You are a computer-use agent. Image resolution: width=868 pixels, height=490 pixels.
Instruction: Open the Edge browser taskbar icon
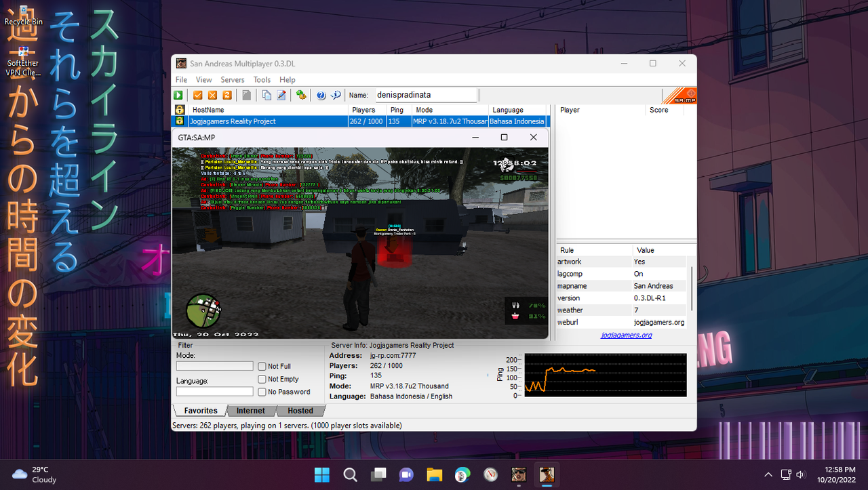(462, 474)
